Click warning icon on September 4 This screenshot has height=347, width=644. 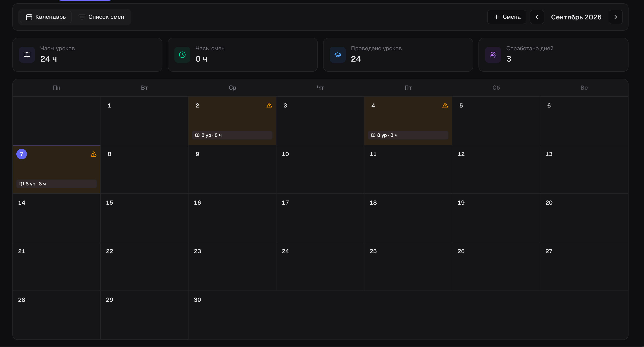pyautogui.click(x=445, y=106)
